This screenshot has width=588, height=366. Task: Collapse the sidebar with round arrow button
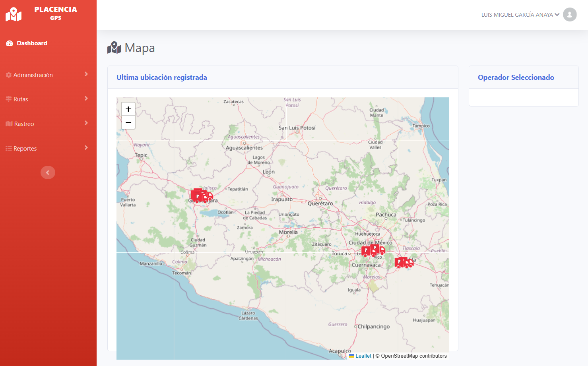pos(48,172)
